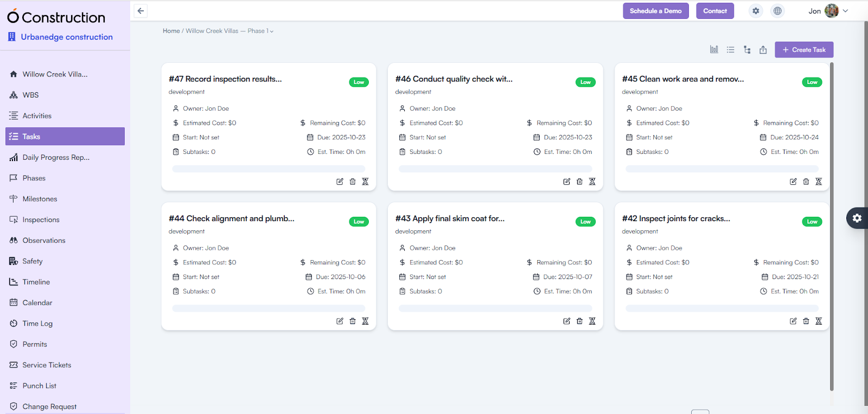Open Willow Creek Villa home in sidebar

point(65,74)
